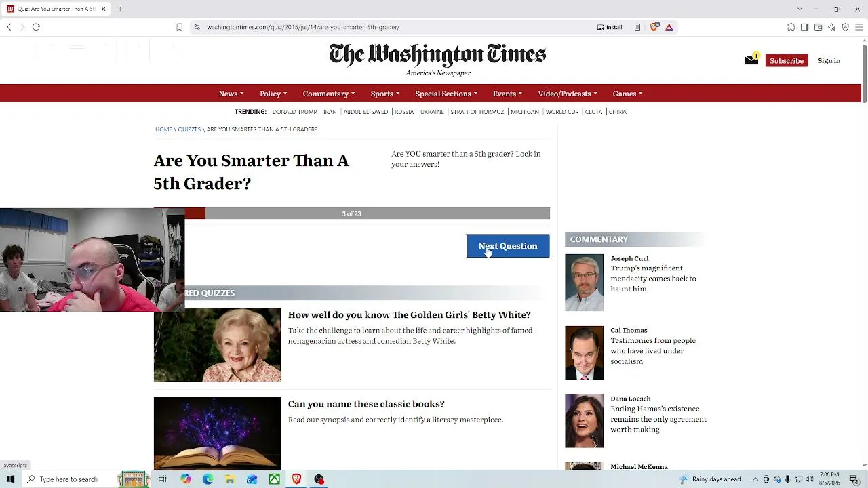Click the Install app button

[610, 27]
